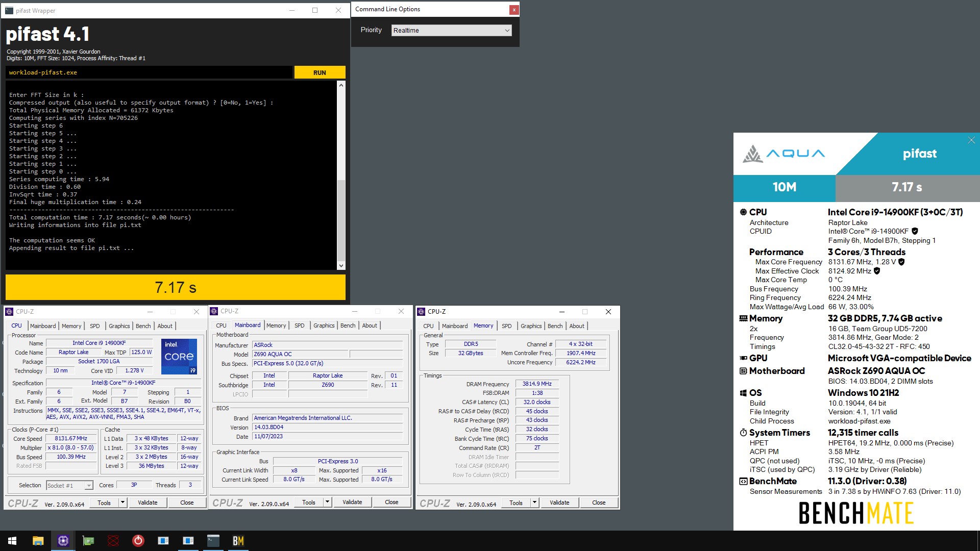
Task: Click the gray 7.17 s tile in BenchMate
Action: [907, 187]
